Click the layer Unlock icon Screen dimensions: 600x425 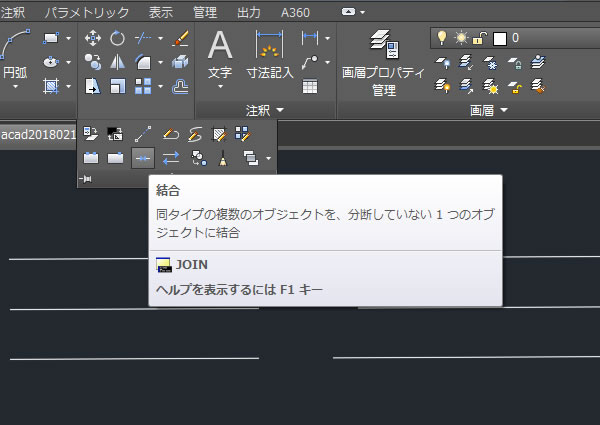pyautogui.click(x=515, y=87)
